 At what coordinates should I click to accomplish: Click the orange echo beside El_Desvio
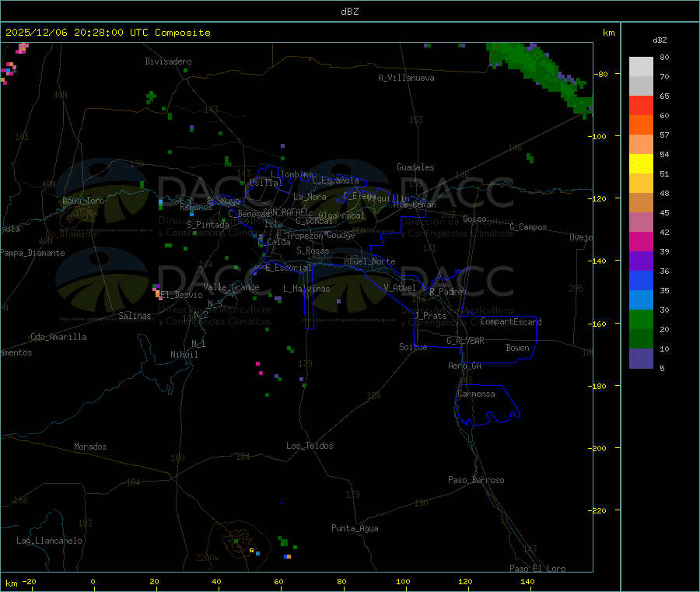(158, 293)
